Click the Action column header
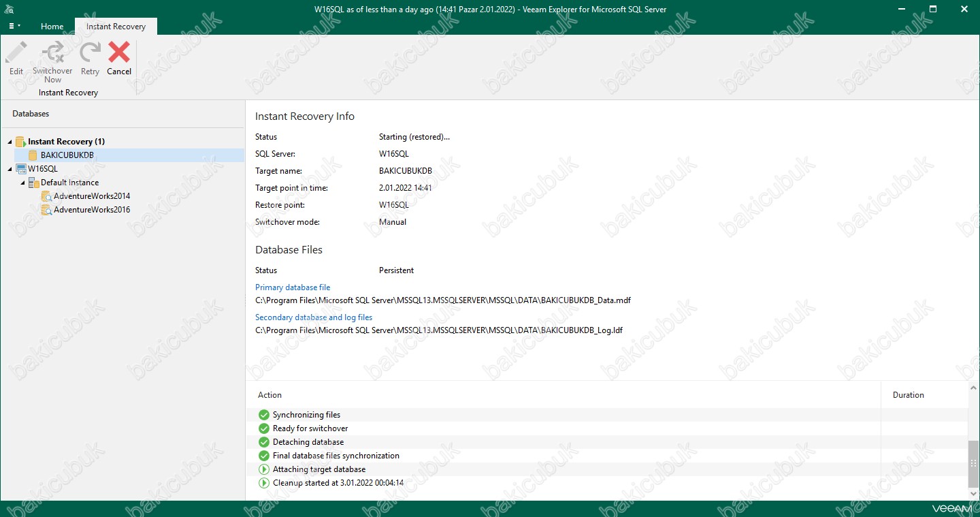 (x=269, y=395)
